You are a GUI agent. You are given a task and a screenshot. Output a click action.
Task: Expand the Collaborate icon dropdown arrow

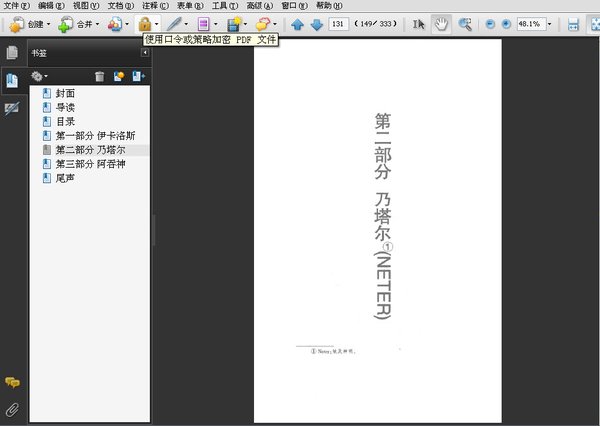point(127,24)
